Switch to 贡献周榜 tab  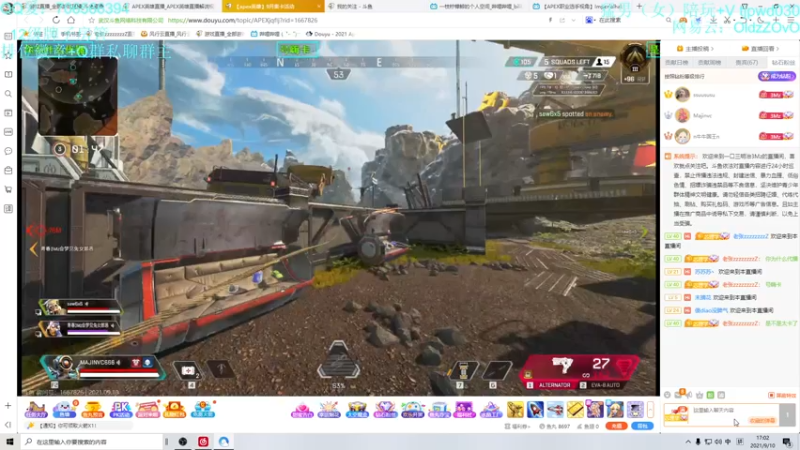tap(710, 62)
